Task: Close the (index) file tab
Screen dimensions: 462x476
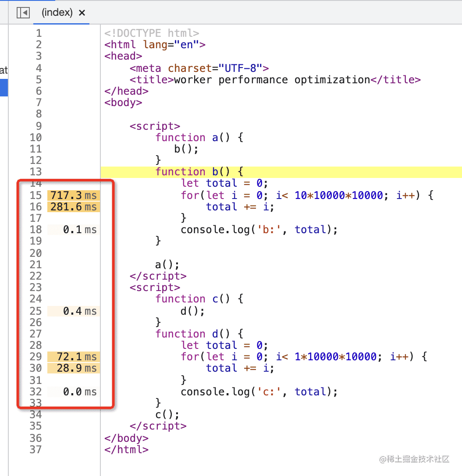Action: [82, 13]
